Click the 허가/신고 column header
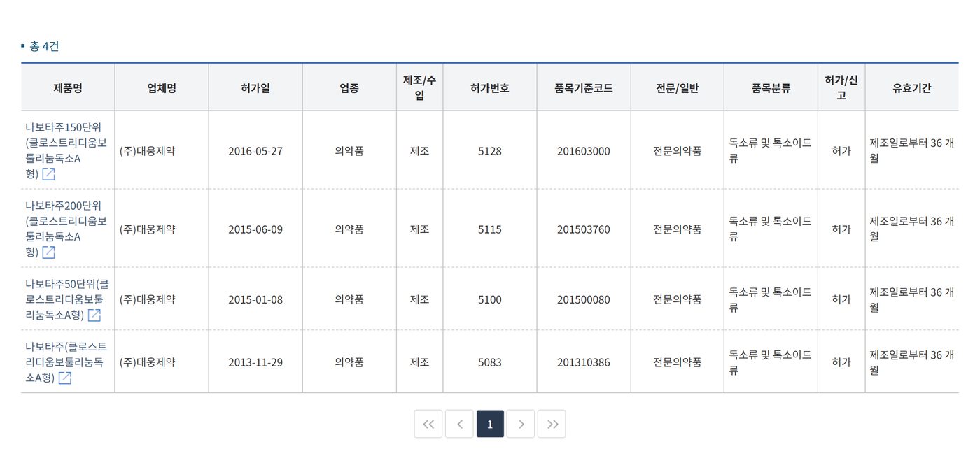This screenshot has height=456, width=980. coord(841,87)
